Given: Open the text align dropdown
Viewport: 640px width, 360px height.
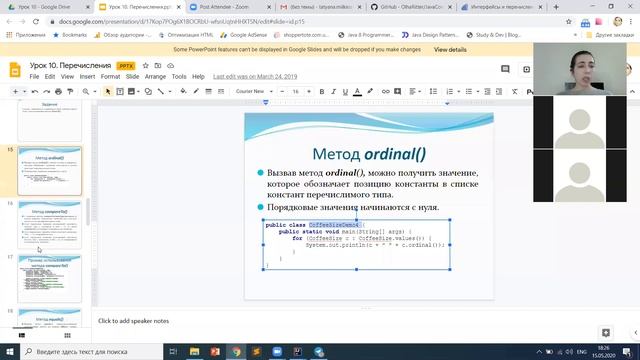Looking at the screenshot, I should pyautogui.click(x=415, y=91).
